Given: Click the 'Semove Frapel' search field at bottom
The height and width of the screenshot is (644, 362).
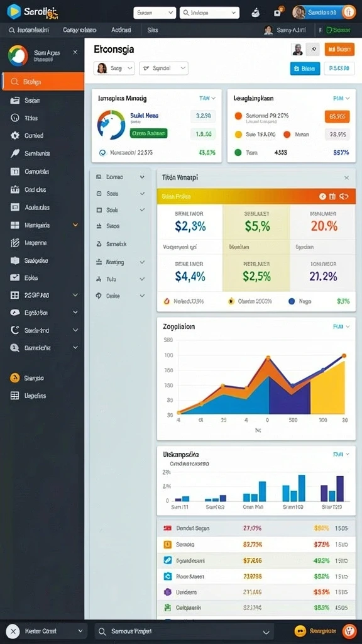Looking at the screenshot, I should [184, 631].
